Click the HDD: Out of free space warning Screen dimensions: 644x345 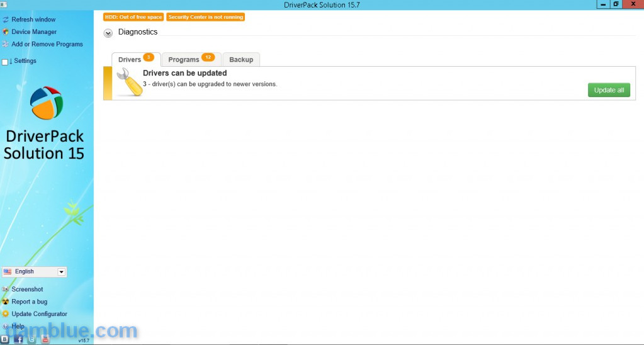click(x=133, y=17)
